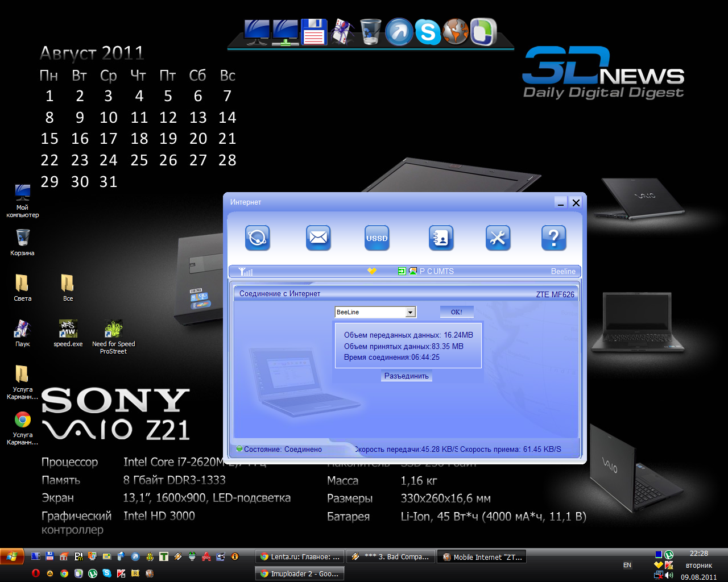Open help via the question mark icon
Screen dimensions: 728x582
pyautogui.click(x=553, y=238)
